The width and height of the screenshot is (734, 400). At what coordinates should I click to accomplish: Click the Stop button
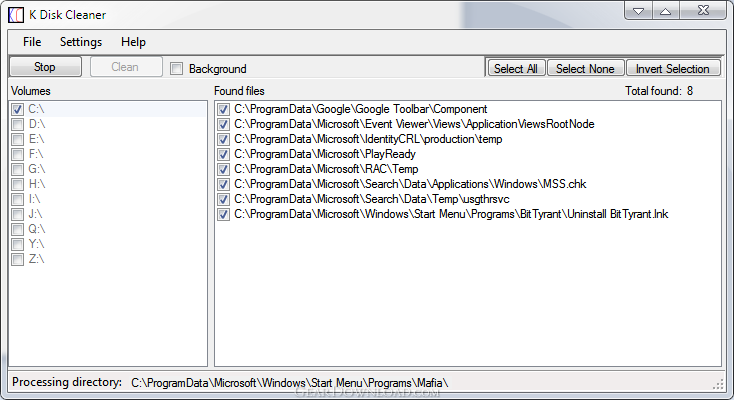(45, 67)
